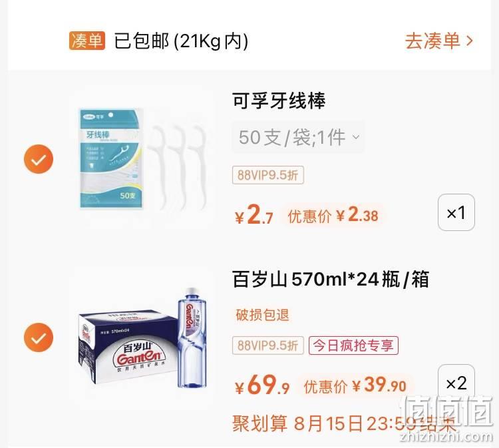The width and height of the screenshot is (499, 448).
Task: Click the 已包邮 (21Kg内) shipping notice
Action: click(x=181, y=41)
